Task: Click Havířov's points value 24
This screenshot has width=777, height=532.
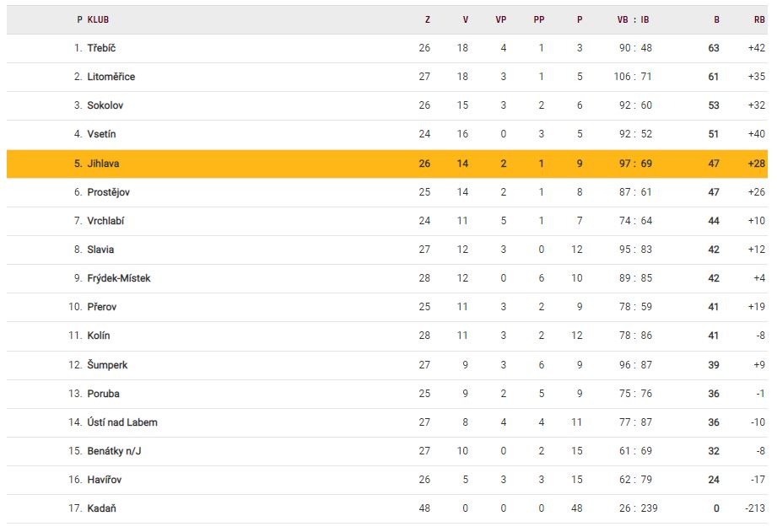Action: click(x=714, y=480)
